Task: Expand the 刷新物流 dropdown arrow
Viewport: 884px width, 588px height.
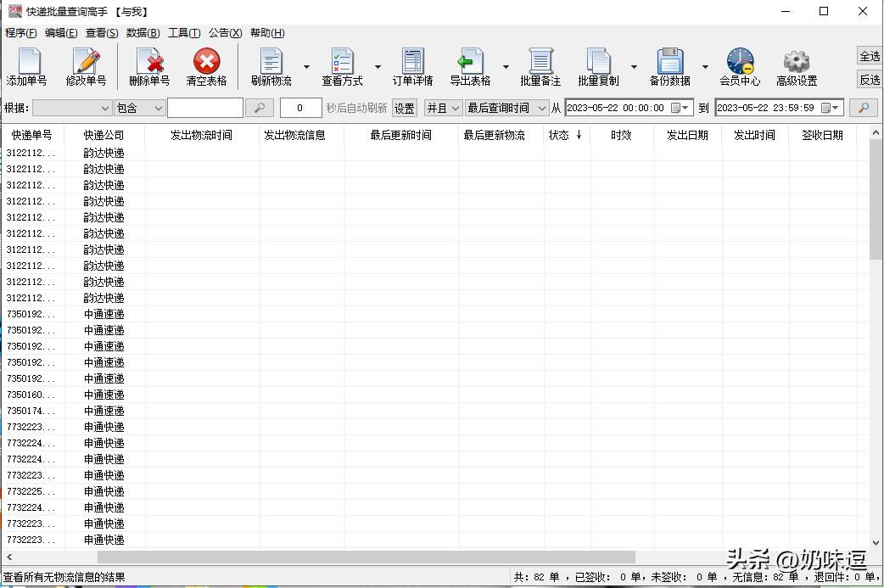Action: pos(307,66)
